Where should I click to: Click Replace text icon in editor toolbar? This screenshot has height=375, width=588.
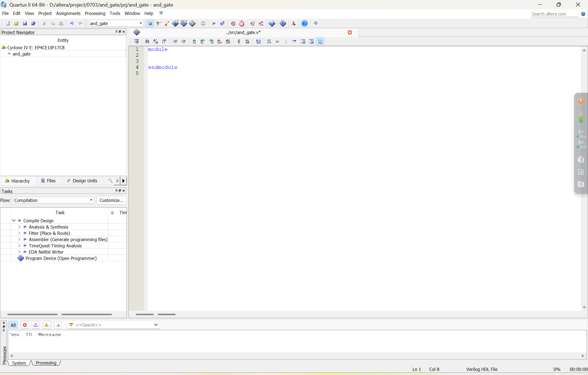click(155, 41)
